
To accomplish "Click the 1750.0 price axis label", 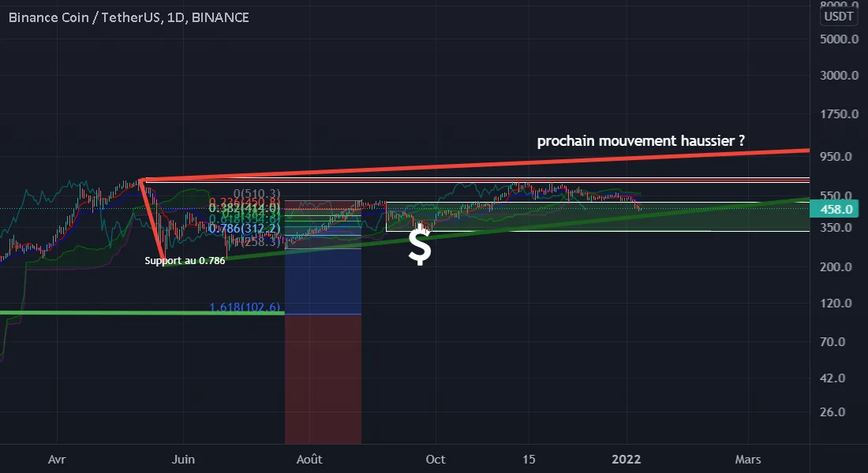I will pyautogui.click(x=840, y=114).
